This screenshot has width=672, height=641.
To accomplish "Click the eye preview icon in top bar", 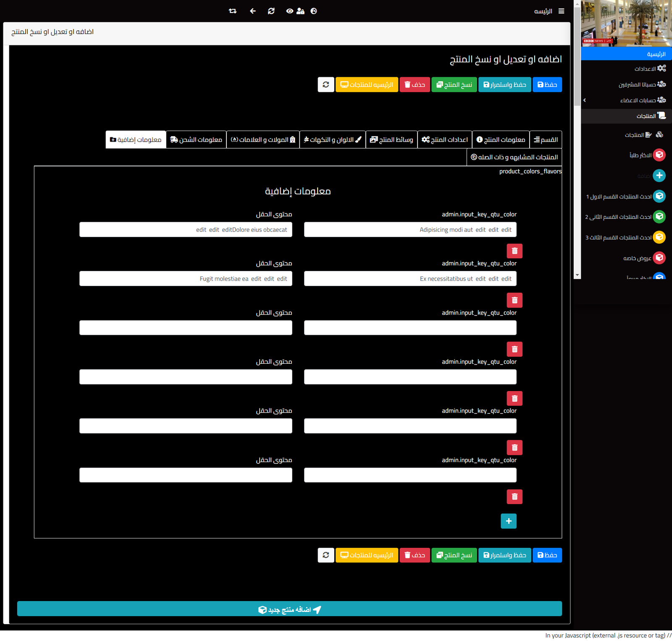I will [289, 11].
